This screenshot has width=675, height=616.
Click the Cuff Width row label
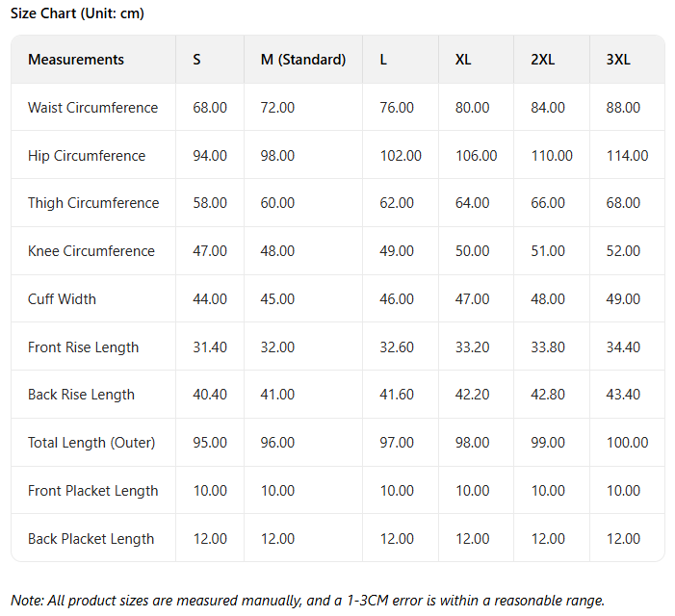(x=62, y=299)
